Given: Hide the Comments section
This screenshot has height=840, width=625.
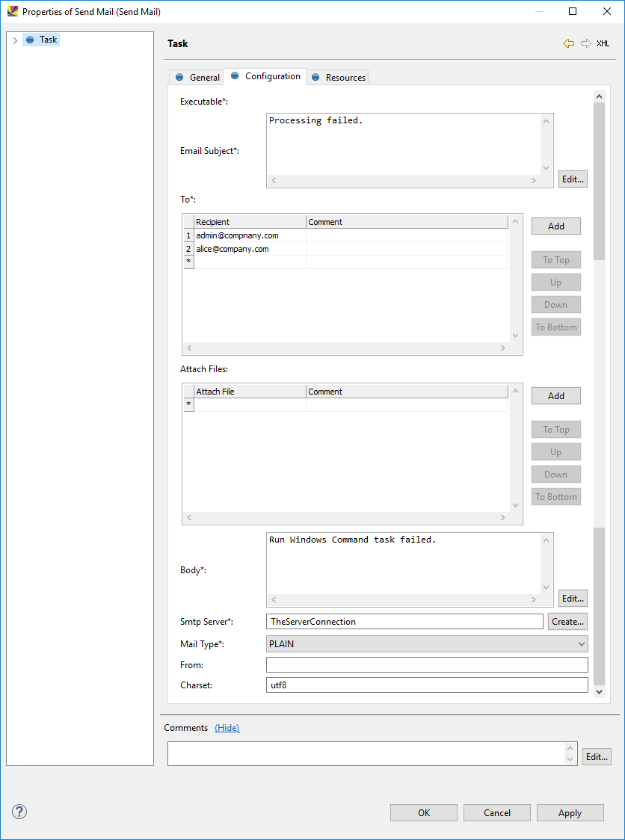Looking at the screenshot, I should tap(227, 728).
